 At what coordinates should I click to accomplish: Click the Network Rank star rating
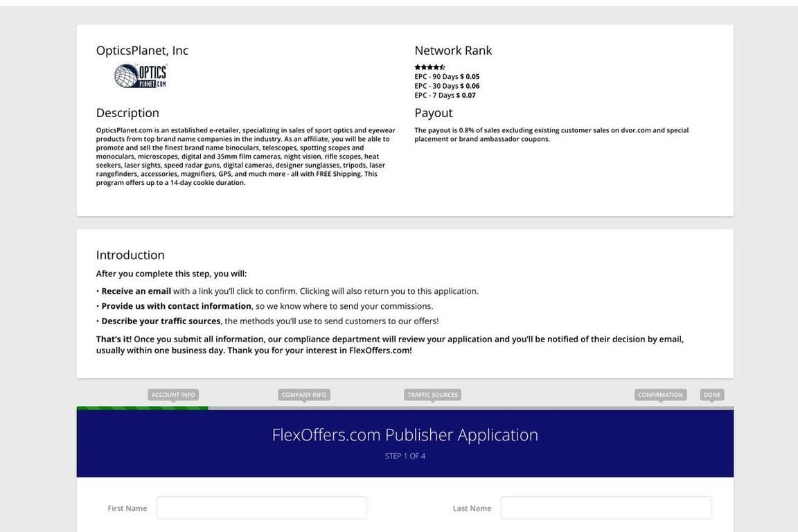tap(429, 67)
